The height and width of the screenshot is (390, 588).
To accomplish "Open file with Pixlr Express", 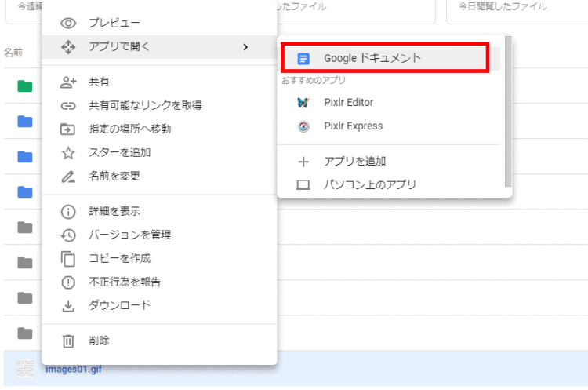I will (x=353, y=126).
